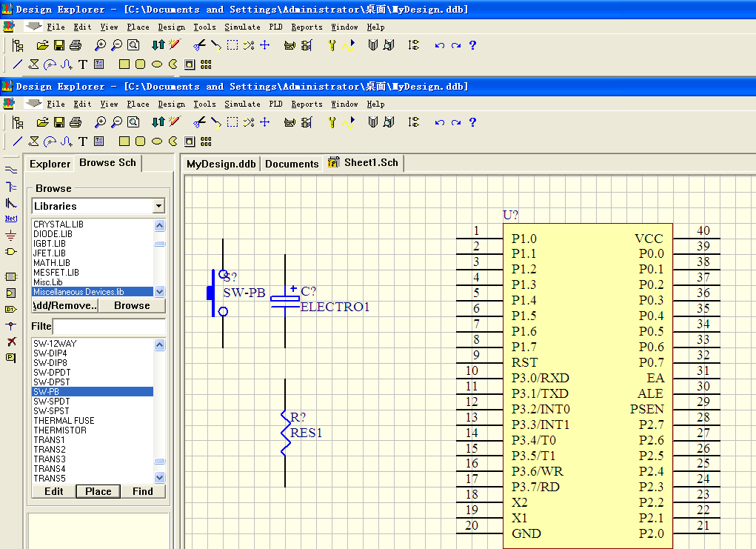Click the Find button under component list

[x=143, y=491]
